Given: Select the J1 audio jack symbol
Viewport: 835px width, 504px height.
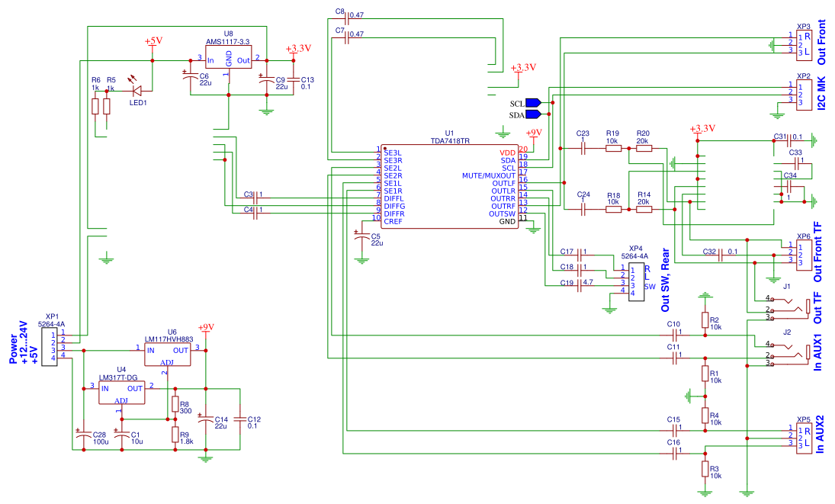Looking at the screenshot, I should tap(791, 307).
